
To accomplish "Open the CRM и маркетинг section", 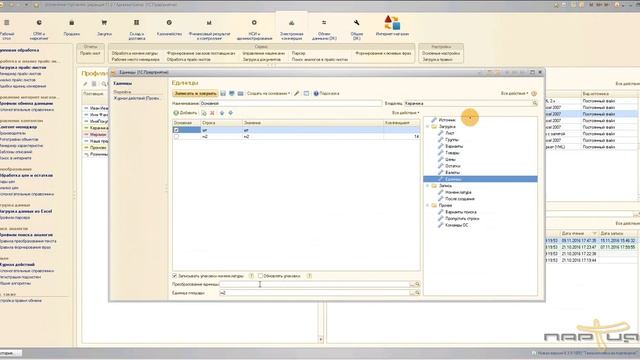I will pos(39,29).
